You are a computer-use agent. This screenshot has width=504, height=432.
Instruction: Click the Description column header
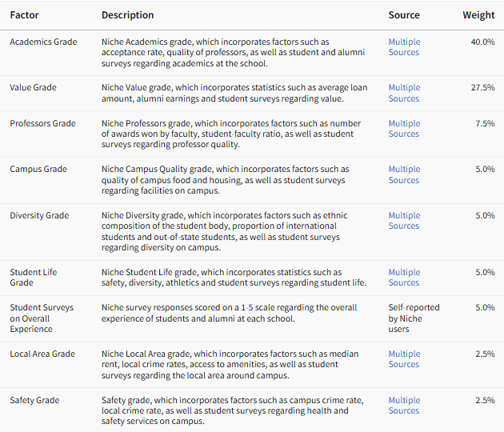tap(128, 15)
